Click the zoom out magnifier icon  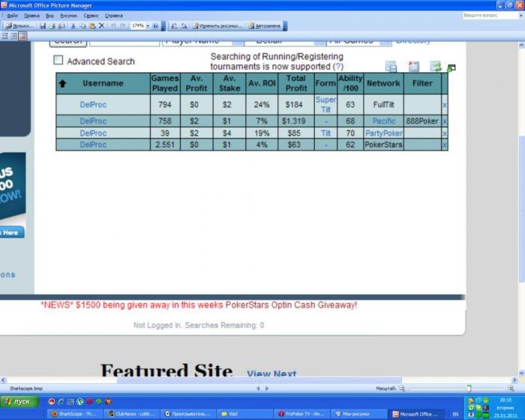click(x=402, y=388)
